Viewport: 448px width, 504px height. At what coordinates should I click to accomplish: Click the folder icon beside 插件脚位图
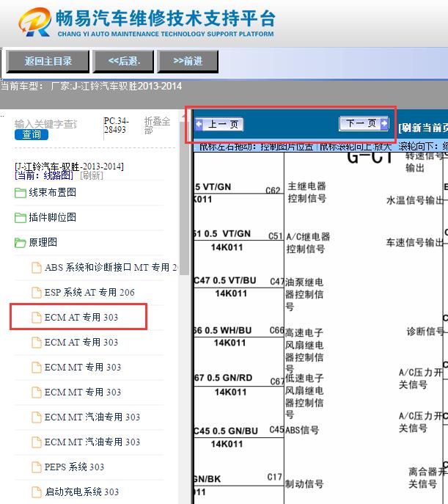[x=21, y=218]
